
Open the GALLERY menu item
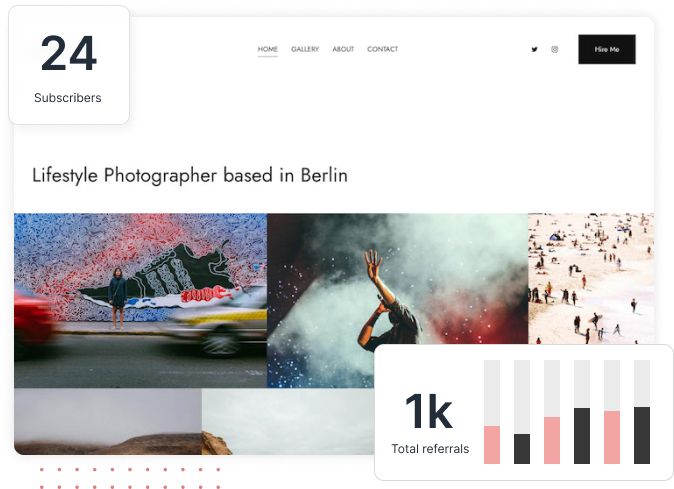(305, 49)
